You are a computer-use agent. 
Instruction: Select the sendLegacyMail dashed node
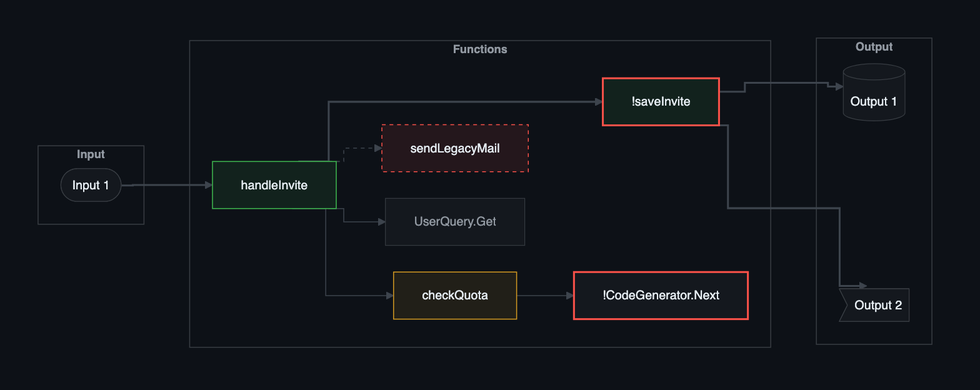click(x=455, y=149)
